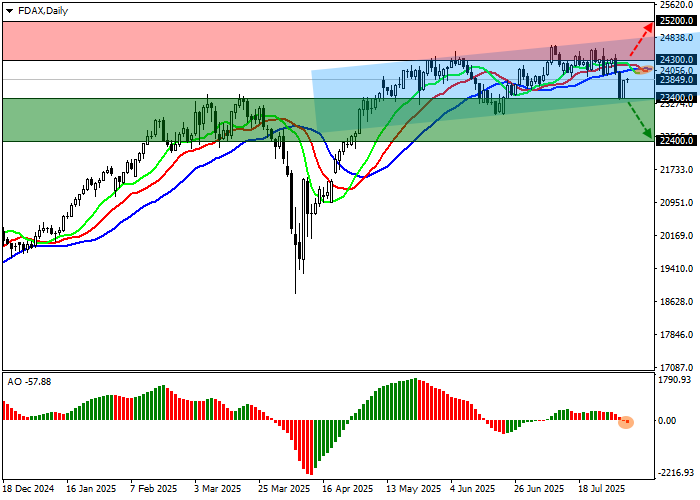Click the 16 Jan 2025 date label
The height and width of the screenshot is (500, 700).
coord(91,488)
